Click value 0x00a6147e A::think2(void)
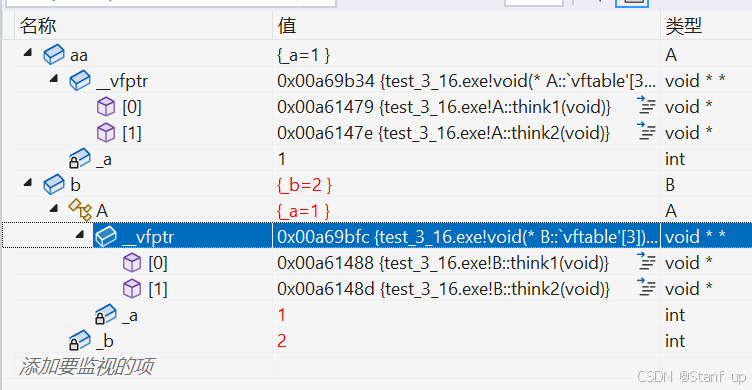 point(444,133)
